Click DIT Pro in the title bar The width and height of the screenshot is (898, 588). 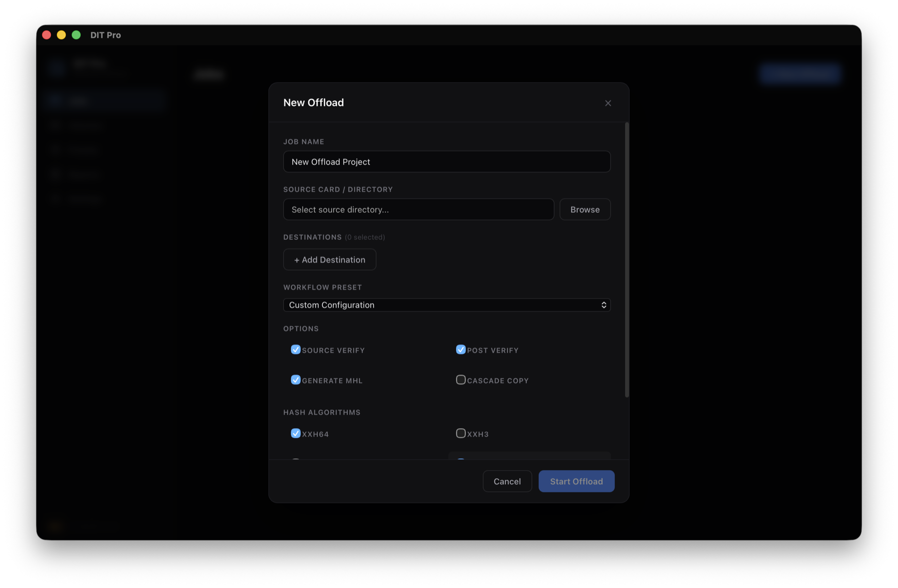pos(105,35)
